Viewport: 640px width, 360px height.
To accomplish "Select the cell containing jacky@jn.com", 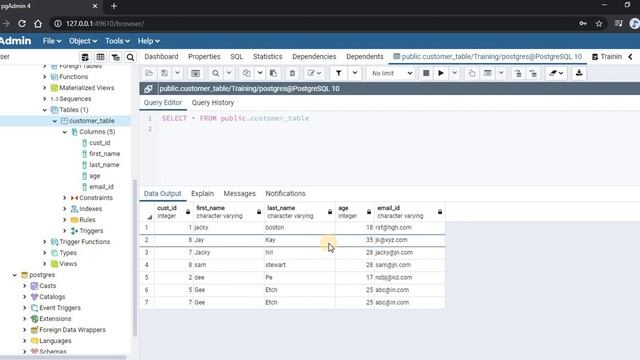I will click(x=409, y=253).
